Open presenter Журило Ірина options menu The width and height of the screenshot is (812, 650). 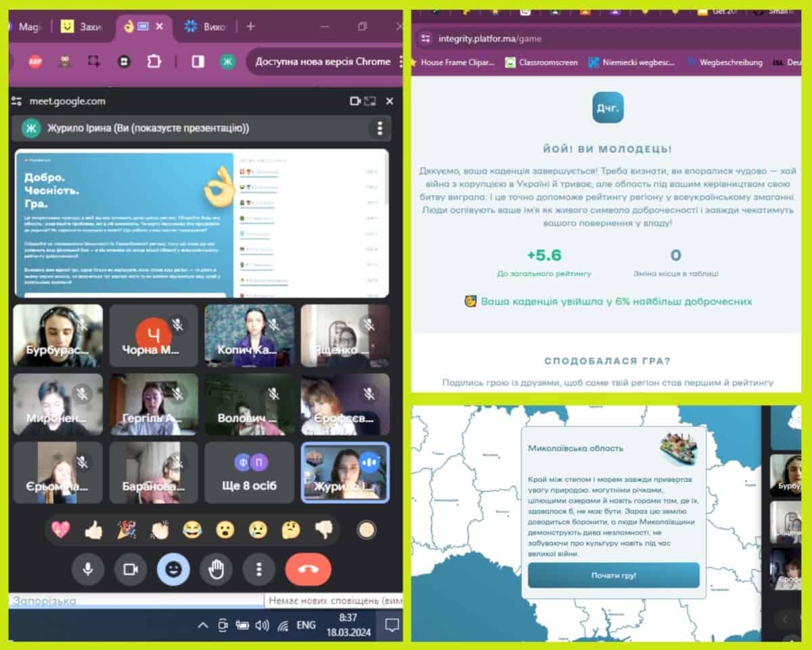coord(380,128)
